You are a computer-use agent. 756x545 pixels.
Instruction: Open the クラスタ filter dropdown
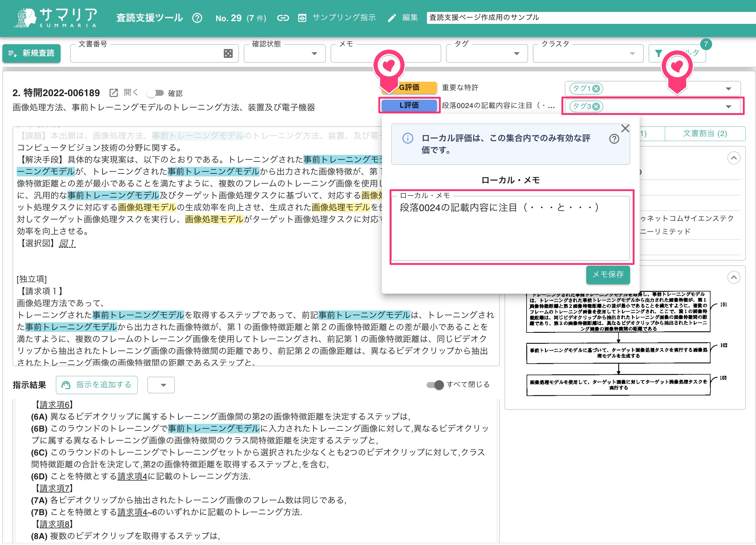pyautogui.click(x=588, y=53)
